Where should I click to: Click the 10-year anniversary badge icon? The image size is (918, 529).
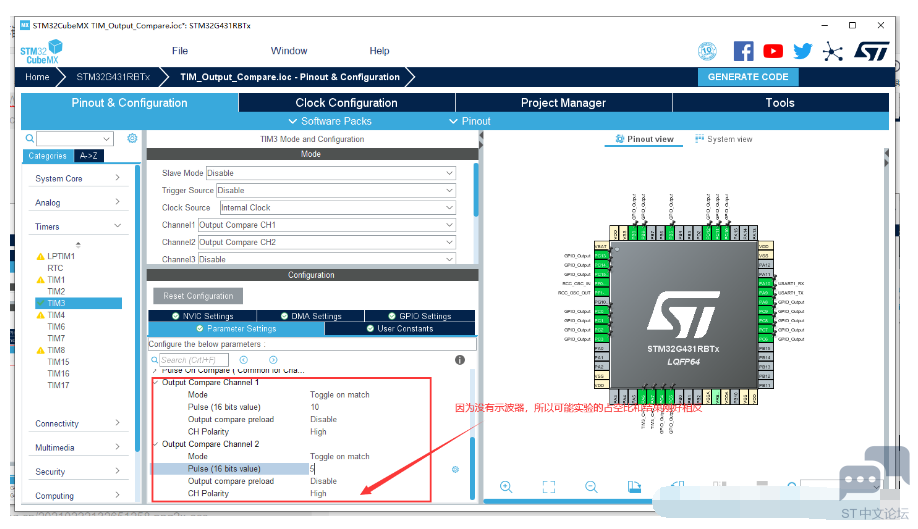pyautogui.click(x=707, y=51)
